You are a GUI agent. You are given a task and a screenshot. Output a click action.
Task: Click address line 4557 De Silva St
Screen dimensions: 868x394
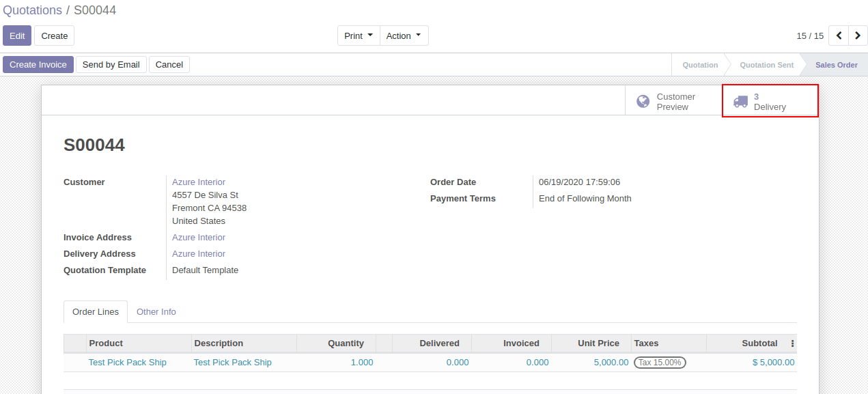coord(205,195)
